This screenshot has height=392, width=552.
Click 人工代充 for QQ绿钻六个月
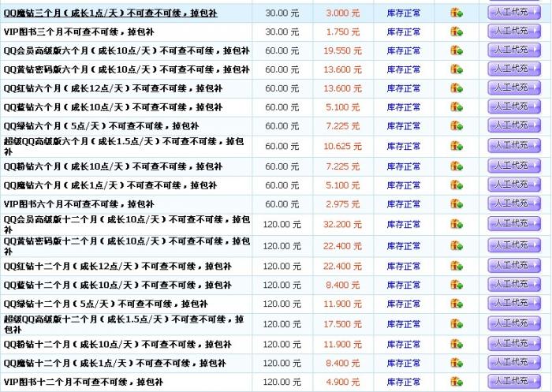(514, 125)
